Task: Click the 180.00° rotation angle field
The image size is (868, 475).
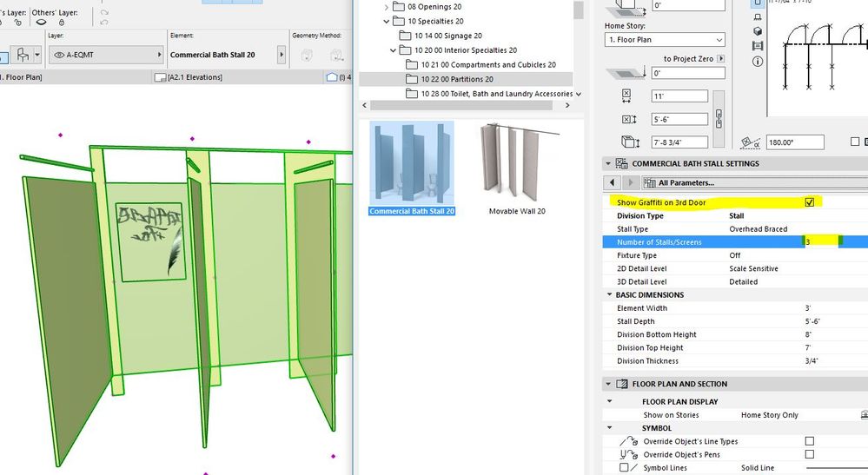Action: (795, 142)
